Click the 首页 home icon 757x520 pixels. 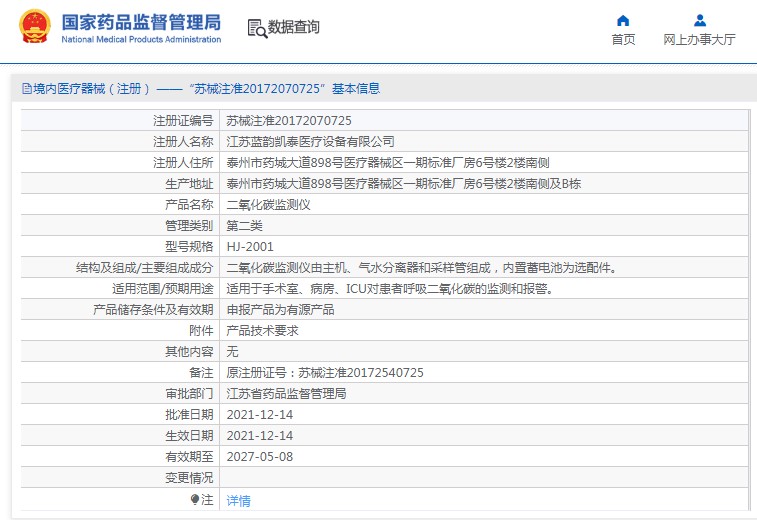pyautogui.click(x=623, y=20)
